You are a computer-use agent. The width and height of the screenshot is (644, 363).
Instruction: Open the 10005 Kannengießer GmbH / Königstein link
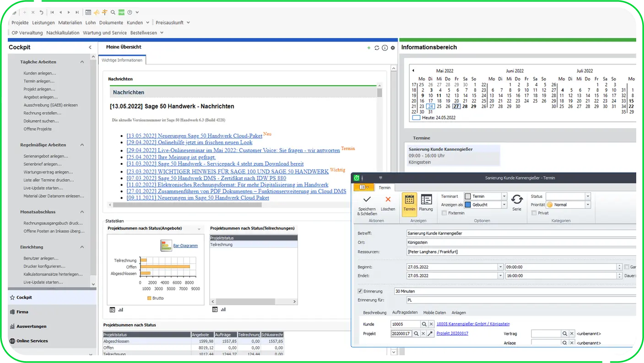473,324
